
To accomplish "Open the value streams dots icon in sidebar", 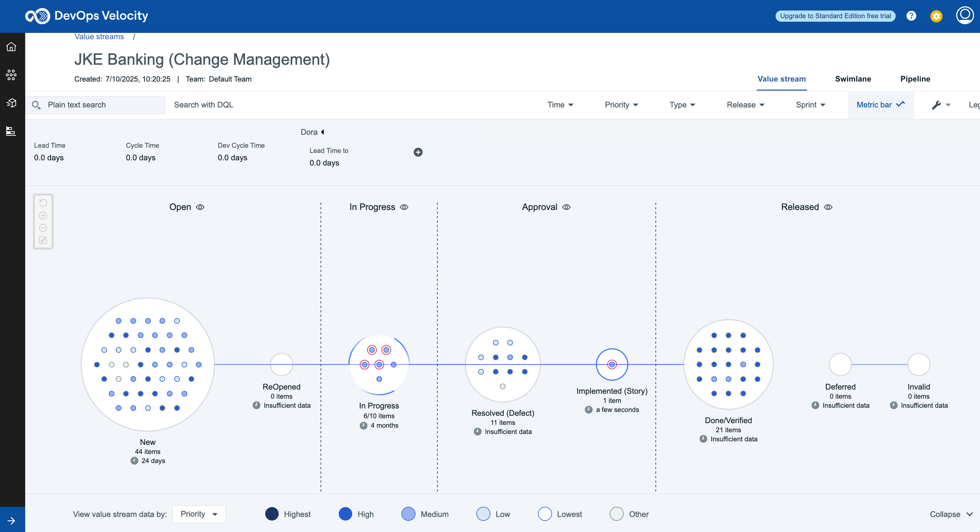I will [11, 75].
